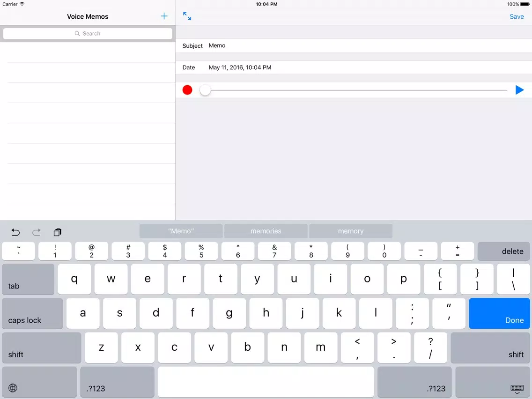532x399 pixels.
Task: Tap the keyboard undo arrow icon
Action: tap(15, 232)
